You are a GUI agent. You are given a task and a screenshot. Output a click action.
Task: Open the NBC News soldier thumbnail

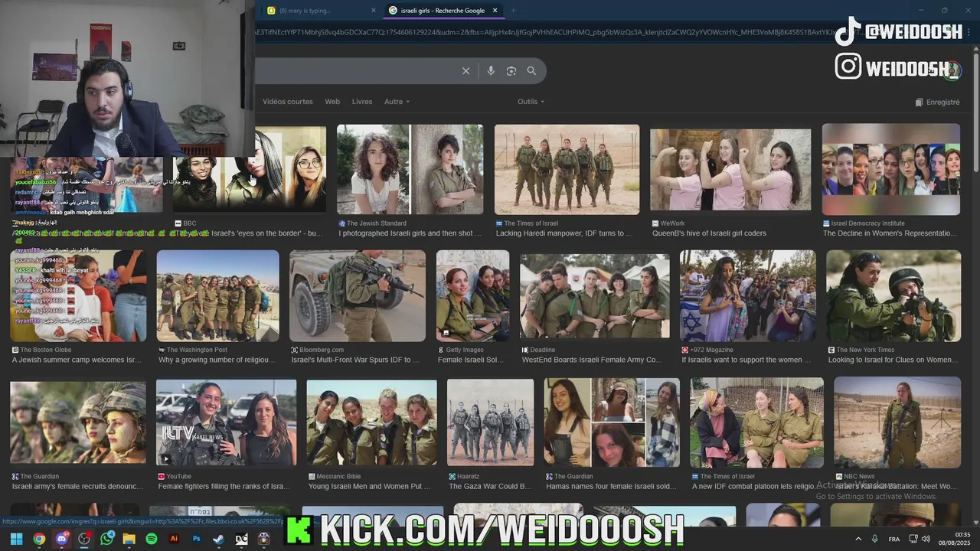coord(897,422)
